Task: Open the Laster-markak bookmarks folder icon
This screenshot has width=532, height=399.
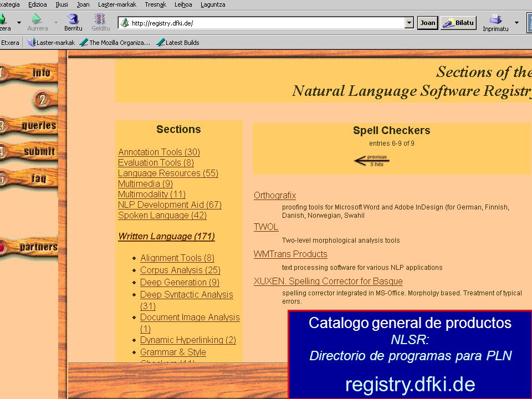Action: (x=32, y=43)
